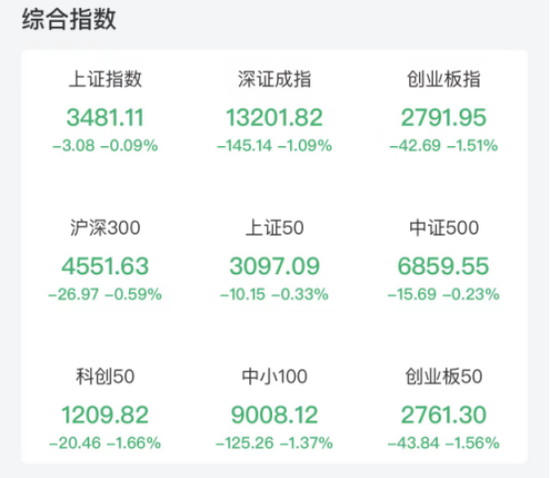The height and width of the screenshot is (478, 550).
Task: Click the 综合指数 section heading
Action: (69, 19)
